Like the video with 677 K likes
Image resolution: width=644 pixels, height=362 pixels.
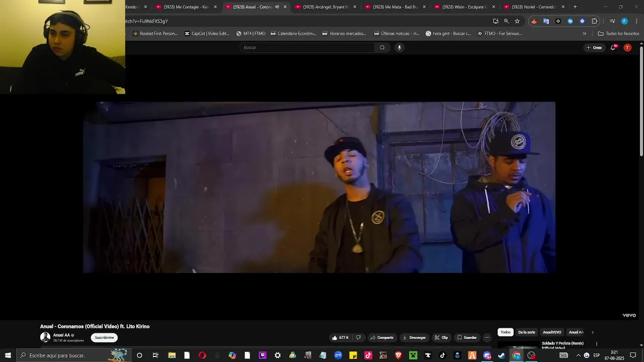click(x=340, y=337)
